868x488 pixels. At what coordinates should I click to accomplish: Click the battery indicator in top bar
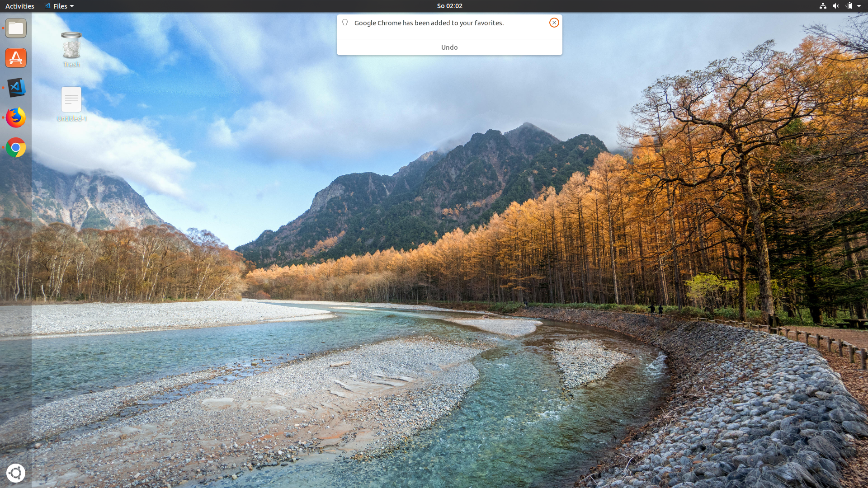tap(849, 6)
